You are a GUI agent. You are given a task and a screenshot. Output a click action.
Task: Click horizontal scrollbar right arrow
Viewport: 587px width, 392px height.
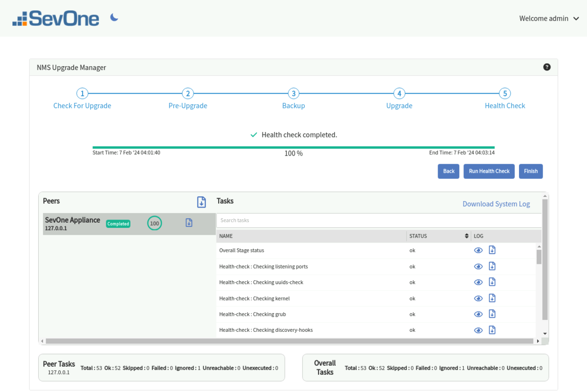(x=538, y=341)
